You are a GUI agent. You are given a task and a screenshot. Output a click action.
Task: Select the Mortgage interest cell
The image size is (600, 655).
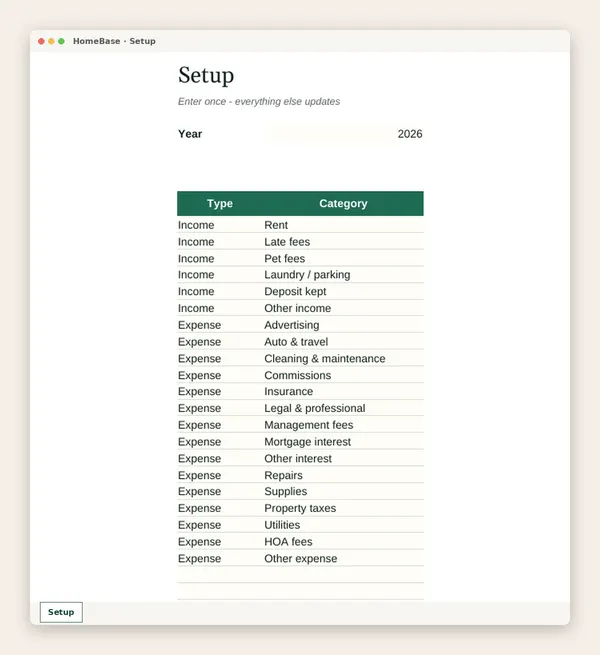343,441
